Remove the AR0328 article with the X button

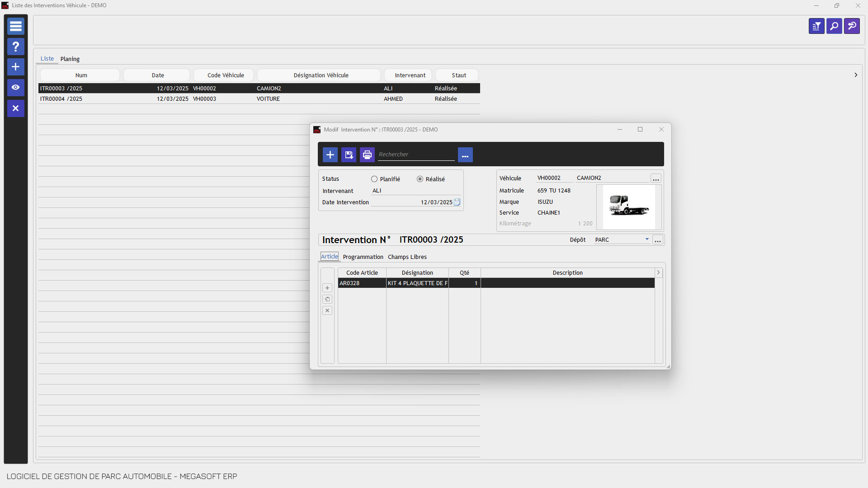(x=327, y=310)
